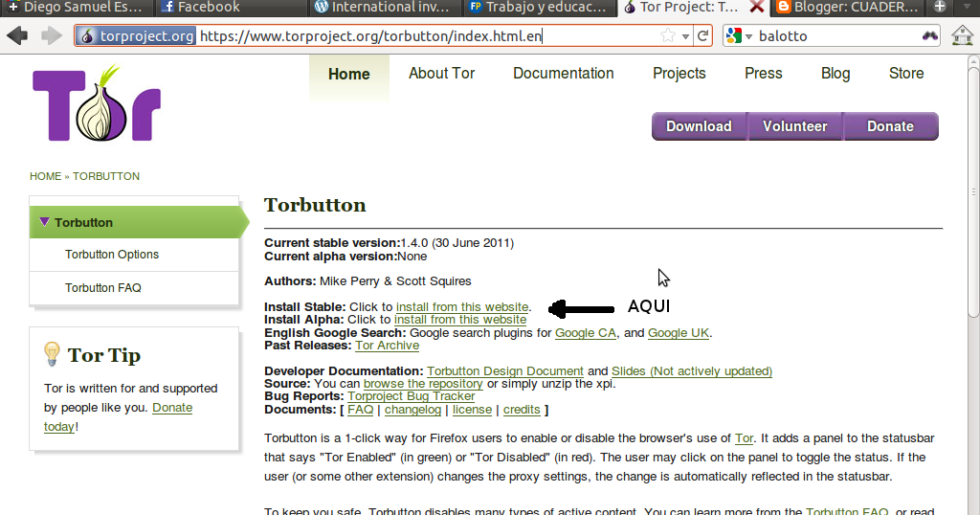Click the binoculars search icon
This screenshot has height=515, width=980.
(930, 35)
